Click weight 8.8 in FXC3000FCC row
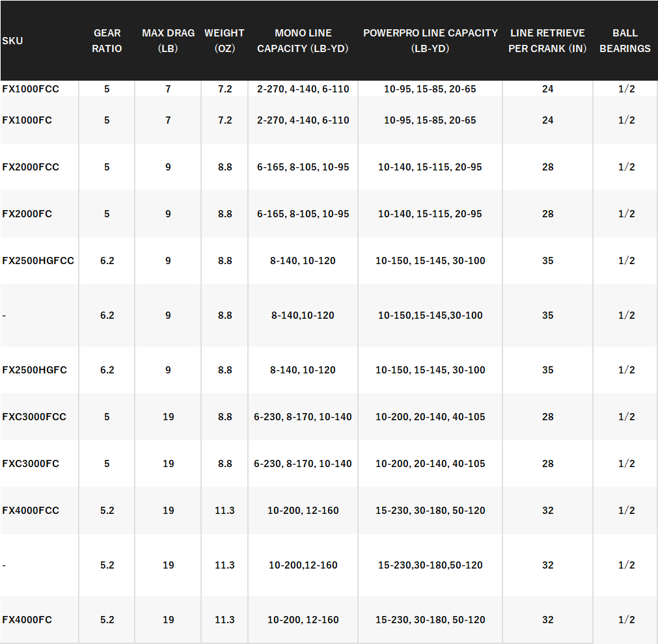Screen dimensions: 658x644 tap(225, 416)
